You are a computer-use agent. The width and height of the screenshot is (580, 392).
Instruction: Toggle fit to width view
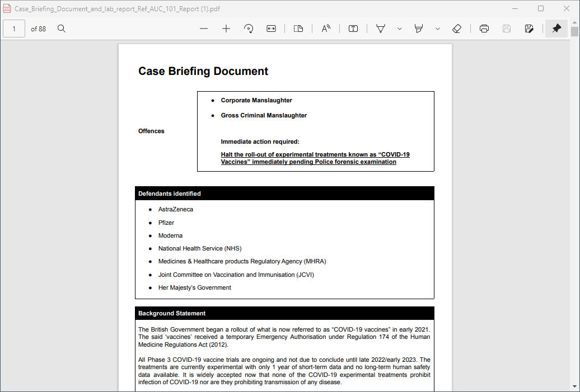[271, 29]
